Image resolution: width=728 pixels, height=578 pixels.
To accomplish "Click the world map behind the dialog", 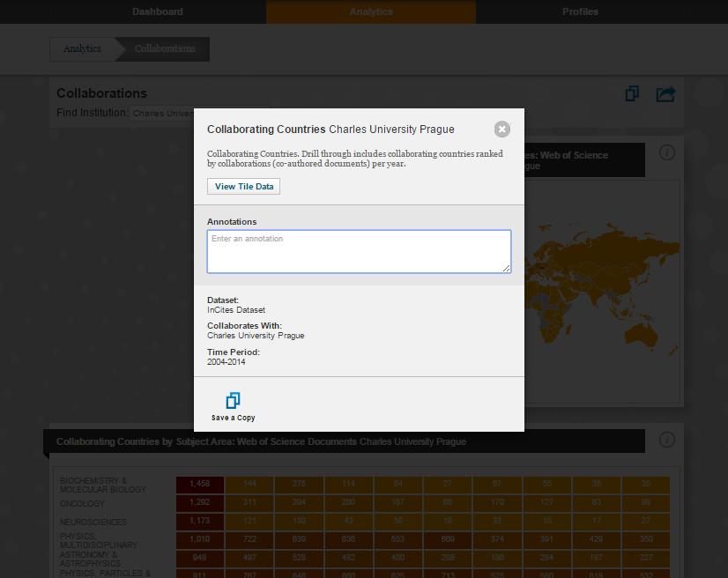I will (x=602, y=290).
